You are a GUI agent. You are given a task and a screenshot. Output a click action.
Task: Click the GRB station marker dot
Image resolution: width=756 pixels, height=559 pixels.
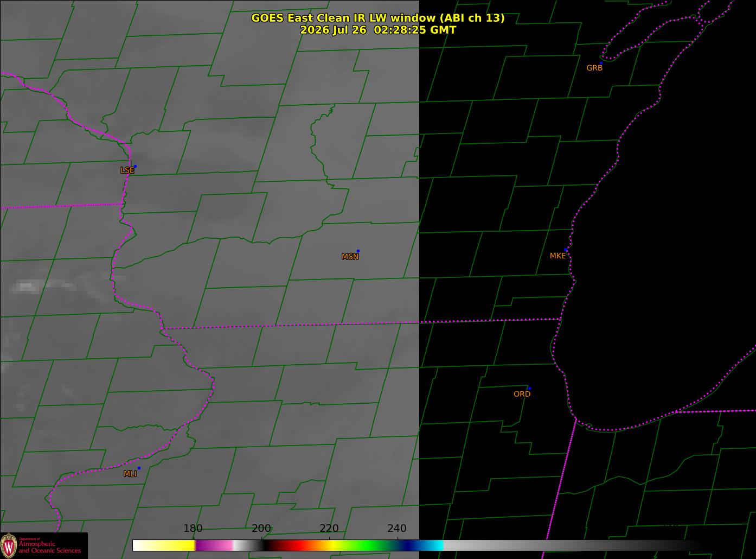[x=601, y=63]
